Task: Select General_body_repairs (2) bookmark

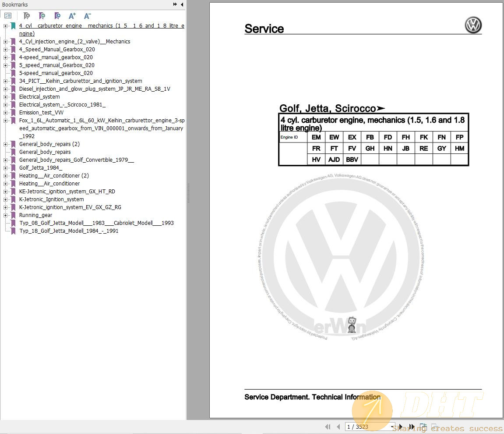Action: coord(49,144)
